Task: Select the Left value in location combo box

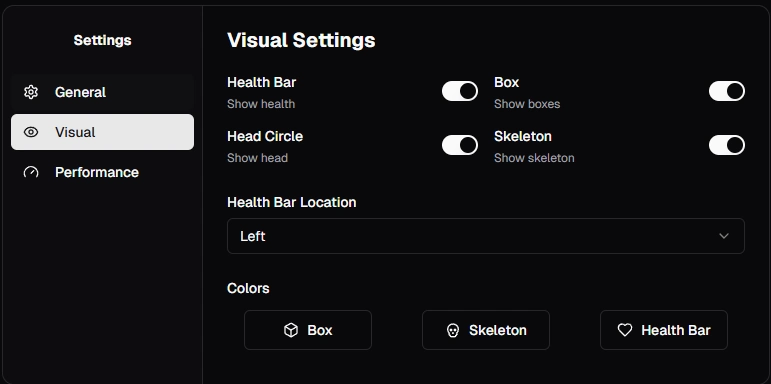Action: [x=253, y=236]
